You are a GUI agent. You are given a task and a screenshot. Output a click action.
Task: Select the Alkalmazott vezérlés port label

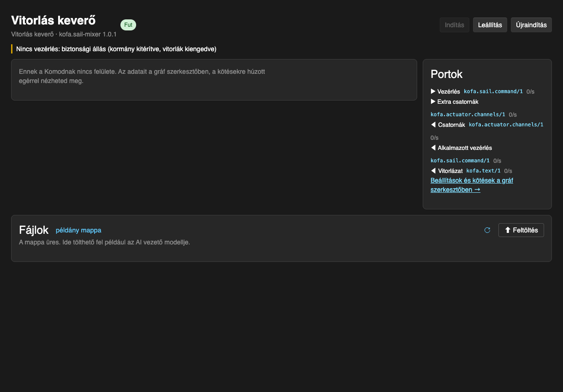(465, 148)
